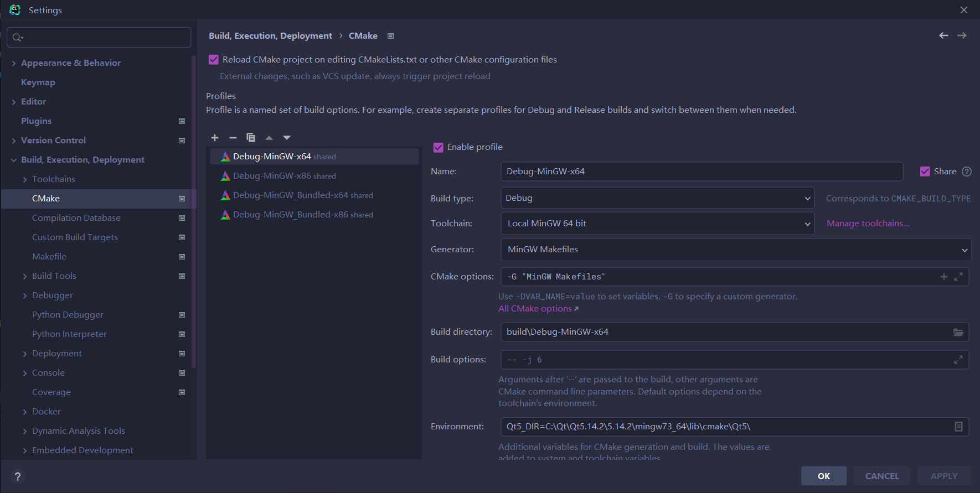Expand the Editor section
Screen dimensions: 980x493
(x=14, y=102)
